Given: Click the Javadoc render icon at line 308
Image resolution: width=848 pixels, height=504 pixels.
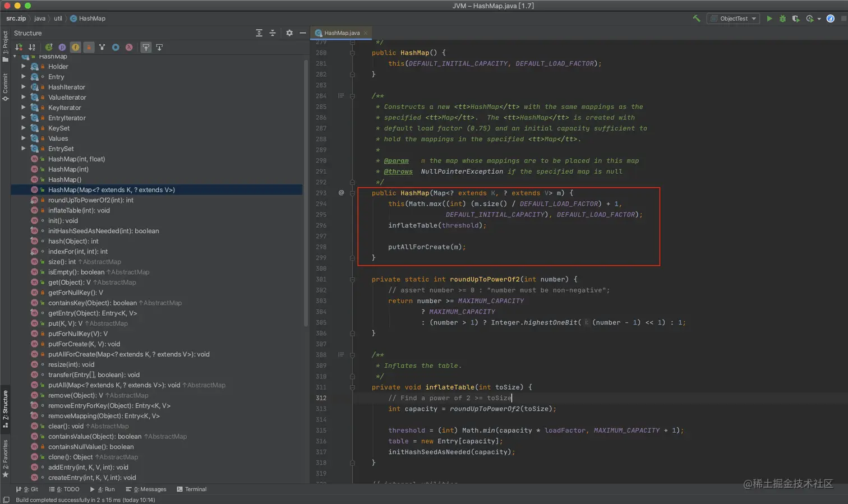Looking at the screenshot, I should (x=341, y=355).
